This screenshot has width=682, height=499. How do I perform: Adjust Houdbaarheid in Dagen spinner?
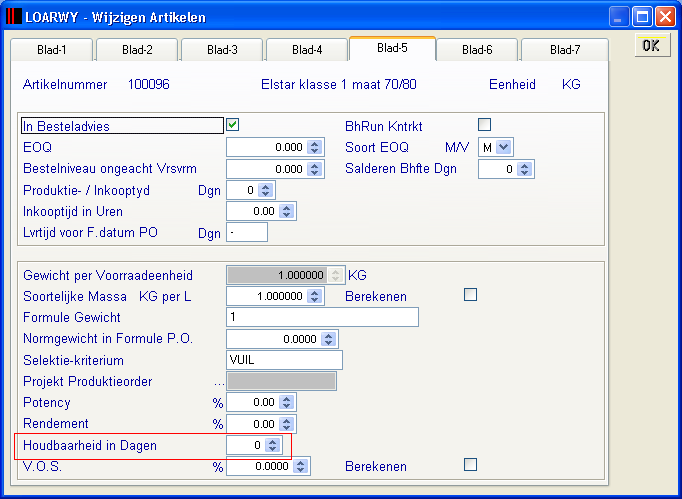pos(273,445)
